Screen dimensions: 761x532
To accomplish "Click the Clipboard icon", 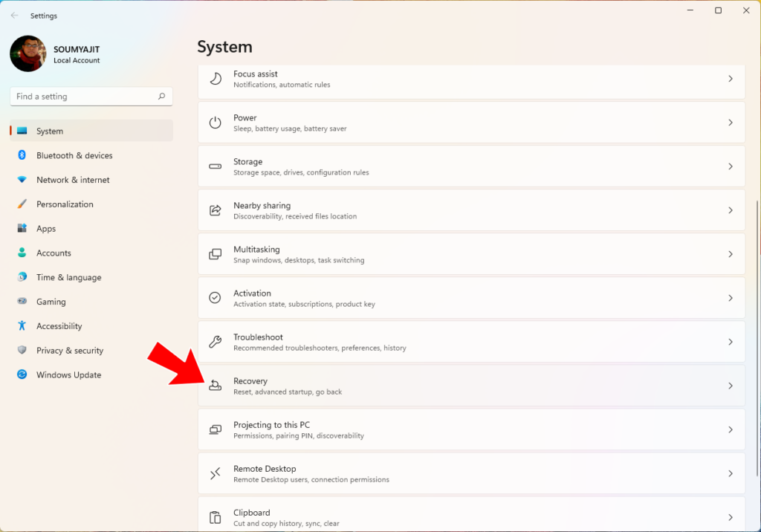I will pyautogui.click(x=216, y=517).
